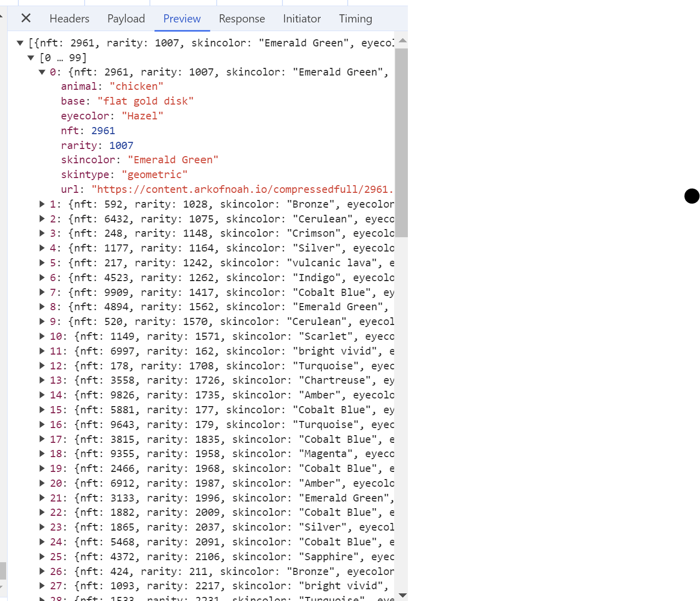The image size is (700, 601).
Task: Select the arkofnoah.io url string value
Action: [243, 190]
